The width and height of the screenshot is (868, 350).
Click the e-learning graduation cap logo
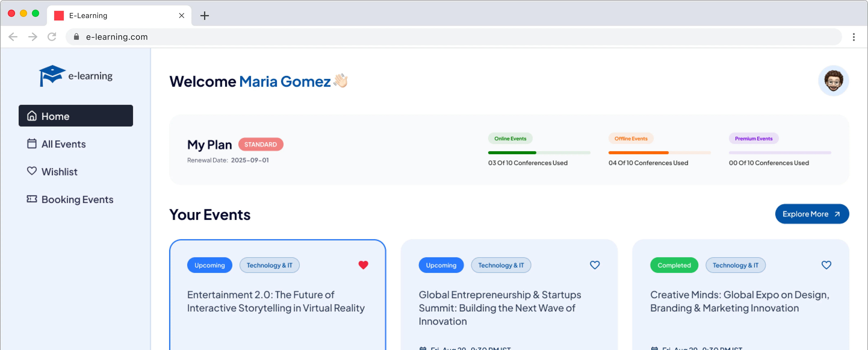coord(52,76)
